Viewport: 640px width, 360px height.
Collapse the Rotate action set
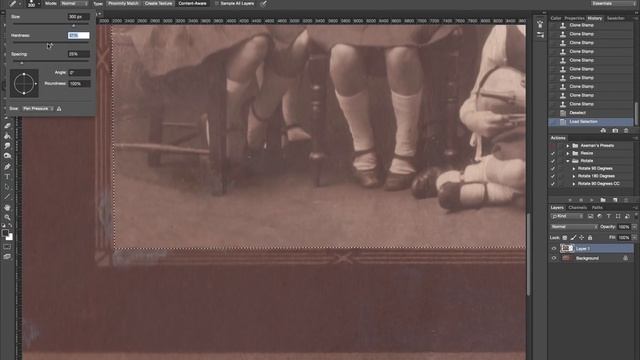[567, 161]
